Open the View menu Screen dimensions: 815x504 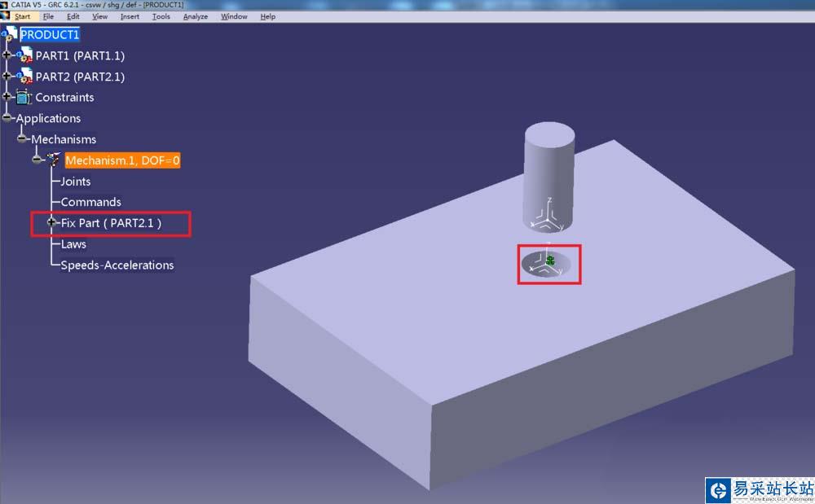tap(99, 16)
